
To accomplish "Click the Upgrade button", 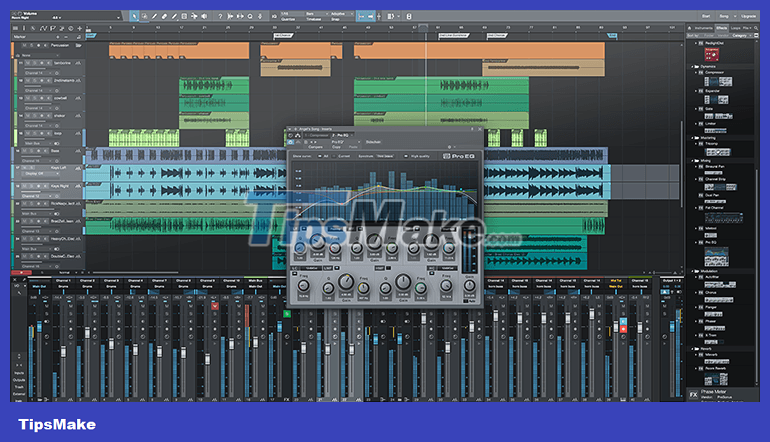I will 748,16.
